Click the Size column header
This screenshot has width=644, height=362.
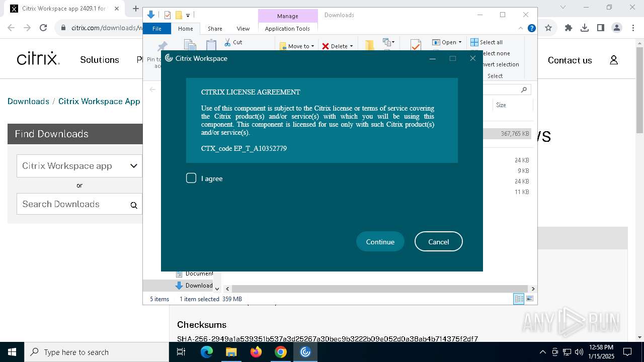(513, 105)
